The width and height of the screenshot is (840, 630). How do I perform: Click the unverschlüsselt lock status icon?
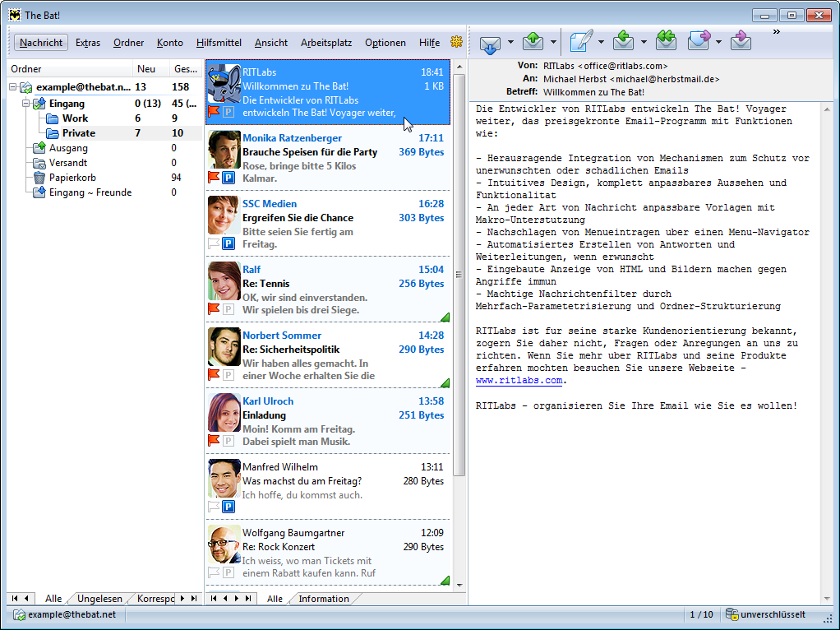coord(731,614)
